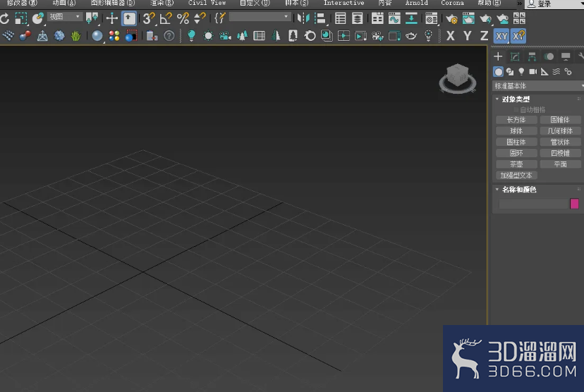Open the render gallery grid icon
The height and width of the screenshot is (392, 584).
click(x=519, y=18)
